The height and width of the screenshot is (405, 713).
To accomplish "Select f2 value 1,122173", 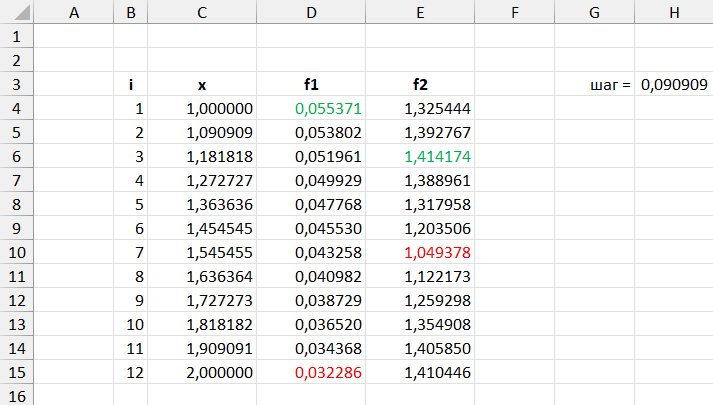I will (x=420, y=276).
